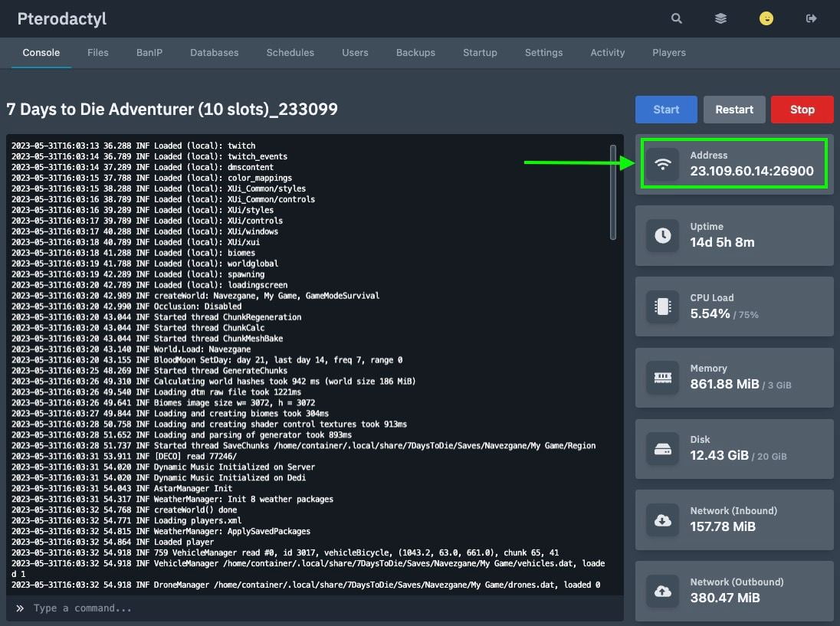Click the sign out icon
Image resolution: width=840 pixels, height=626 pixels.
tap(812, 18)
